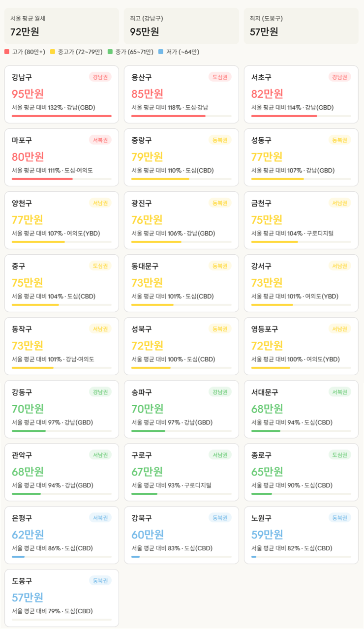The image size is (364, 629).
Task: Click the 서북권 badge on 서대문구
Action: (x=340, y=392)
